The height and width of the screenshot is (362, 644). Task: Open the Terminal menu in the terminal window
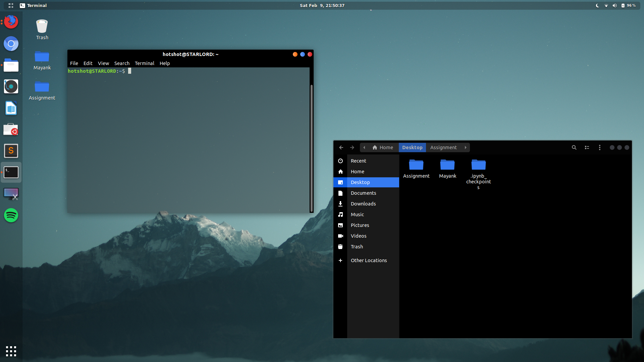point(144,63)
